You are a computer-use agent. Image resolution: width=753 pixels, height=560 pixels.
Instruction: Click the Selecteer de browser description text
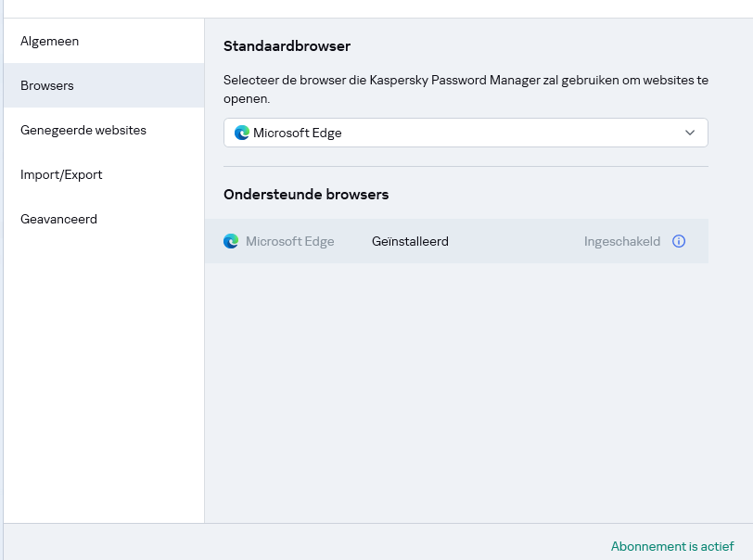point(466,89)
